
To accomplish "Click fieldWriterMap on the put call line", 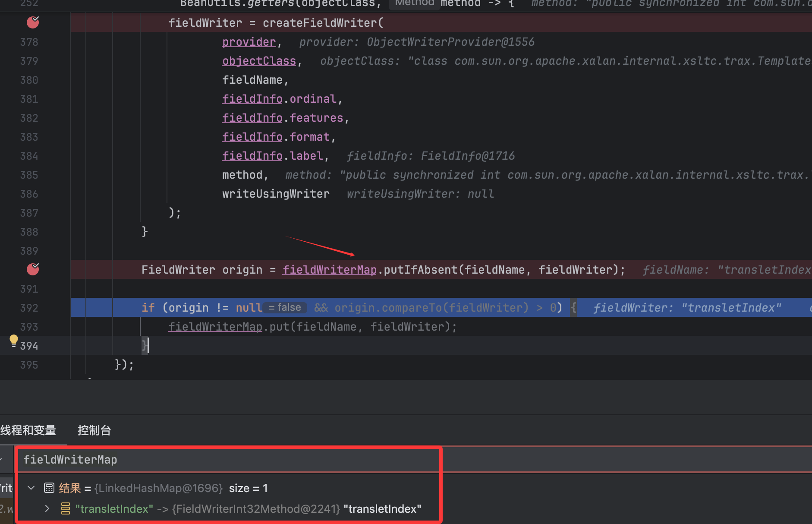I will 215,327.
